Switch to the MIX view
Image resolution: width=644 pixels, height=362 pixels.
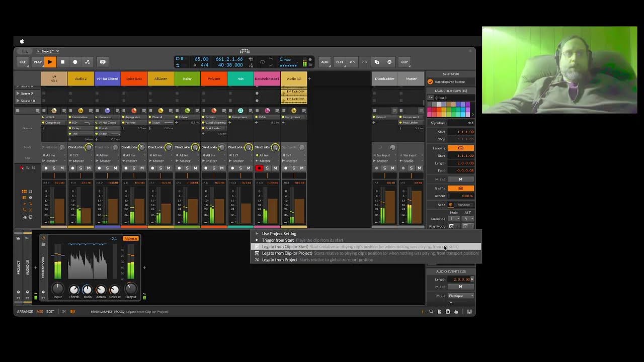point(40,312)
